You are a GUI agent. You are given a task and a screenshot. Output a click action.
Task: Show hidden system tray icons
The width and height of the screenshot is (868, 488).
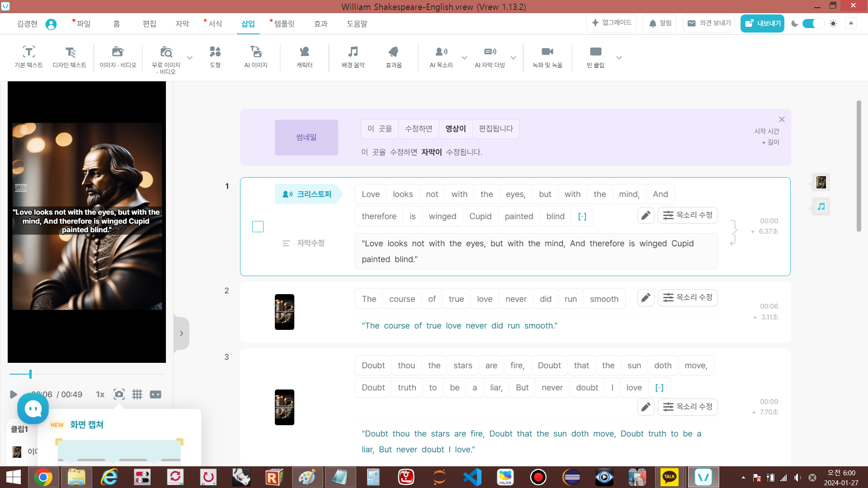(743, 478)
